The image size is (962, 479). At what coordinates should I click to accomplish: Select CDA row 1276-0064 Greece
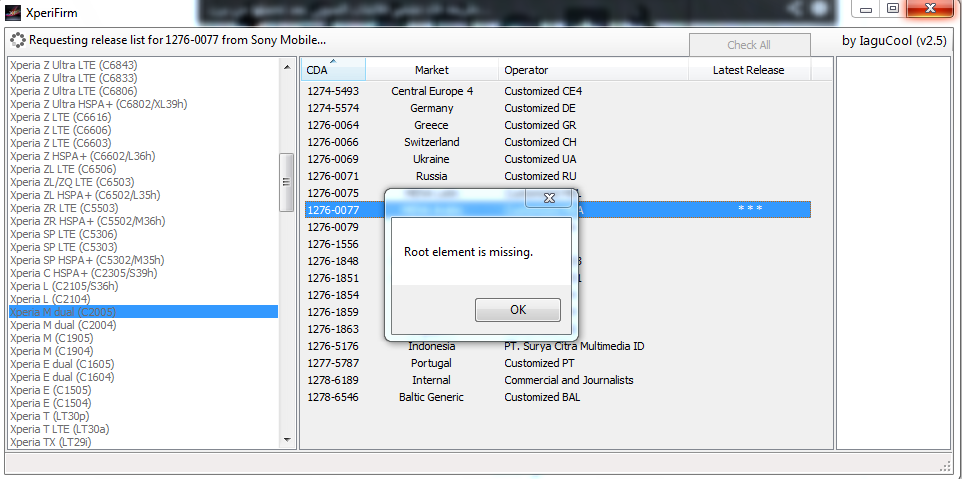[x=558, y=125]
